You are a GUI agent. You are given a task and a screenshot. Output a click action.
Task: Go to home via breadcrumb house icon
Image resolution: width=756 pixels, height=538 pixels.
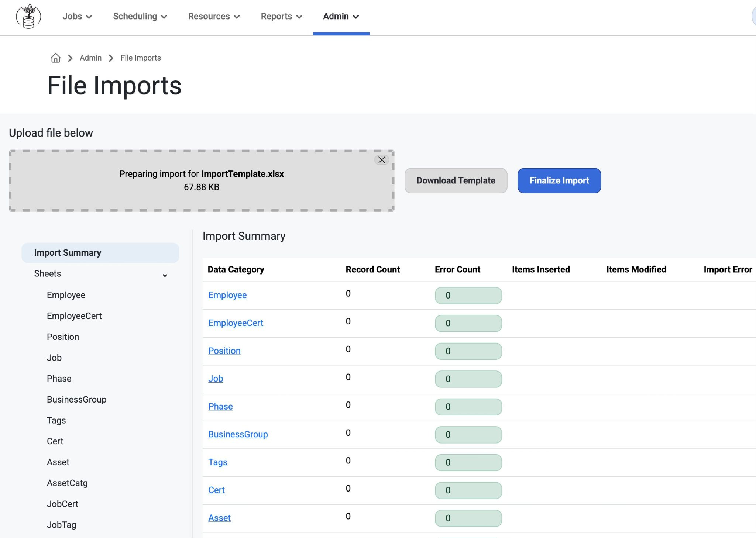tap(56, 58)
